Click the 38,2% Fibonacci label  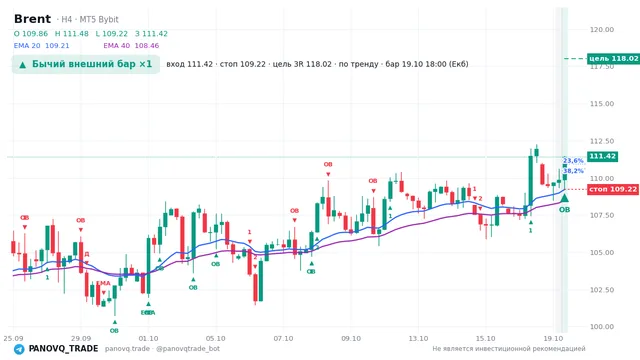[x=573, y=171]
